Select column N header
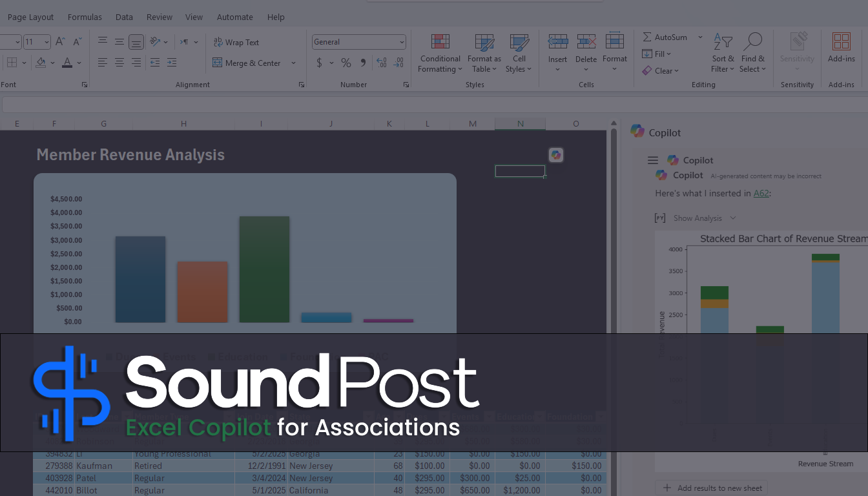Screen dimensions: 868x496 click(x=520, y=124)
